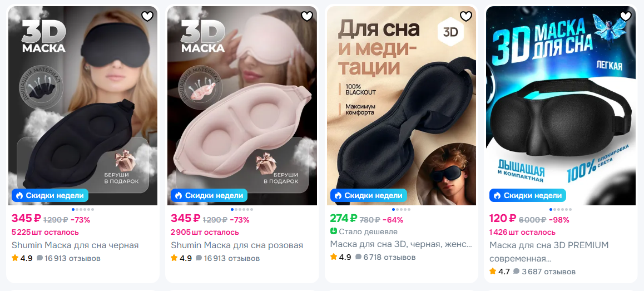Click review bubble icon beside 6 718 отзывов
The image size is (644, 291).
coord(358,257)
